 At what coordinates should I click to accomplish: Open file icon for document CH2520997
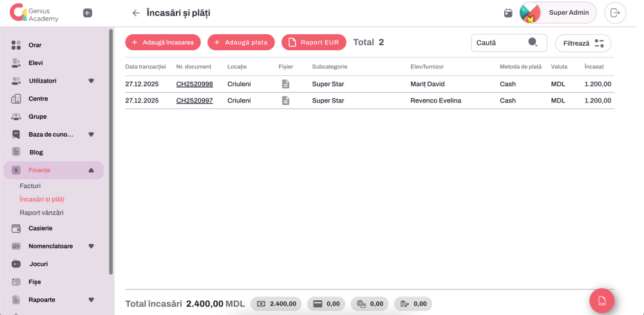coord(285,100)
